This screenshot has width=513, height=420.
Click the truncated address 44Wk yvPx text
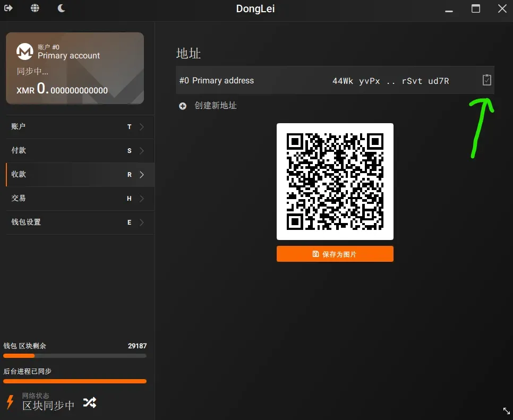point(391,81)
